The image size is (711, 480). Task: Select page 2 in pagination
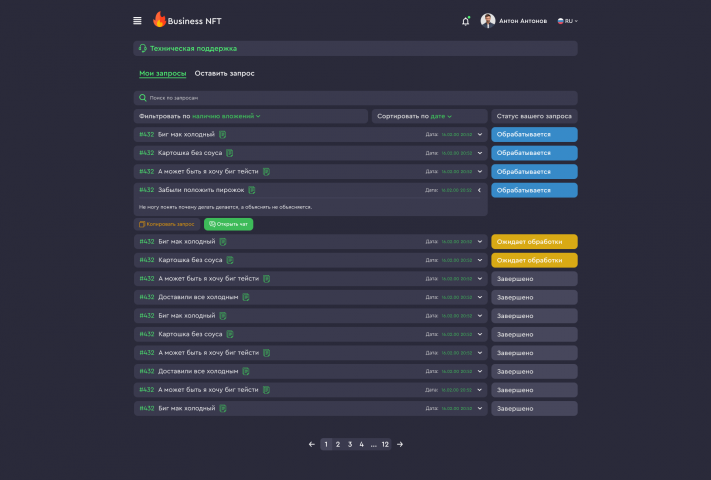point(338,444)
